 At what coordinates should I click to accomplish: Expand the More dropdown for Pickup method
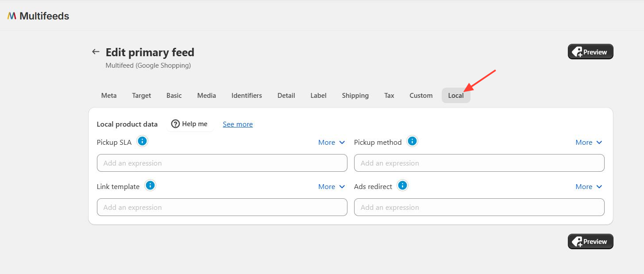[589, 143]
